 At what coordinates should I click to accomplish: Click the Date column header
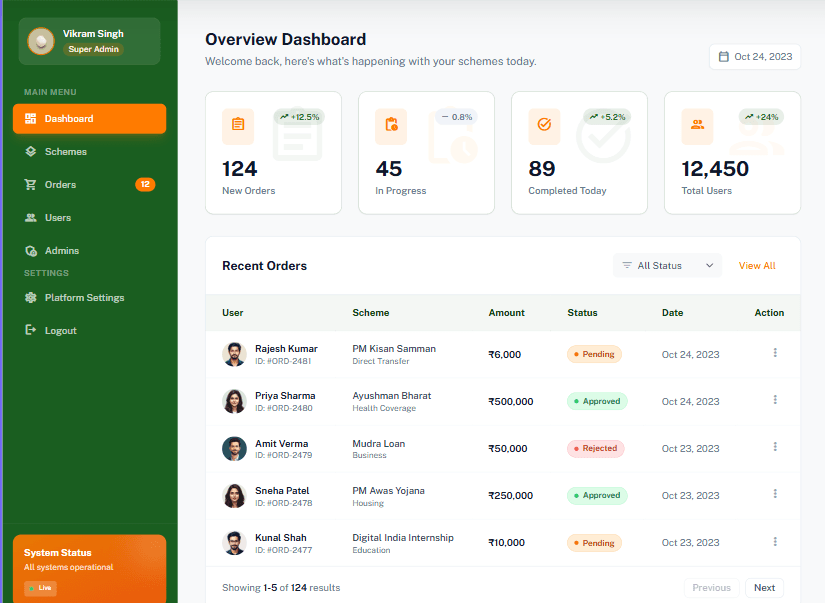(672, 313)
